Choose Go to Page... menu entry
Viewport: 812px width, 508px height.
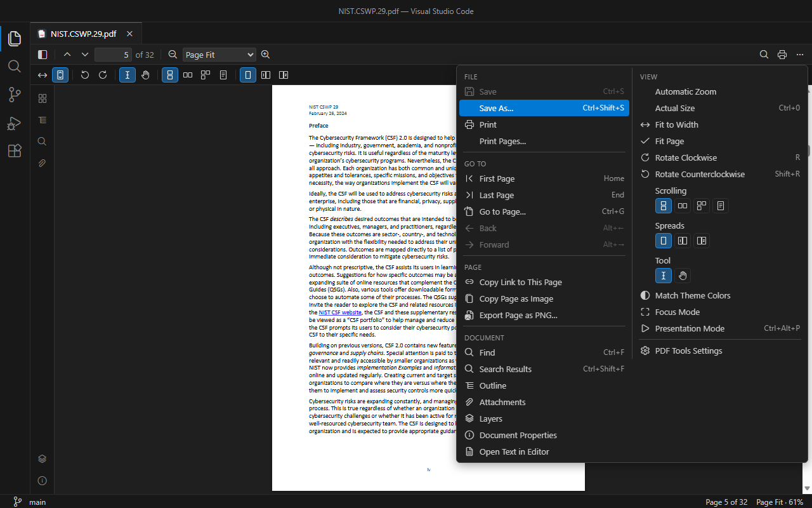tap(544, 211)
